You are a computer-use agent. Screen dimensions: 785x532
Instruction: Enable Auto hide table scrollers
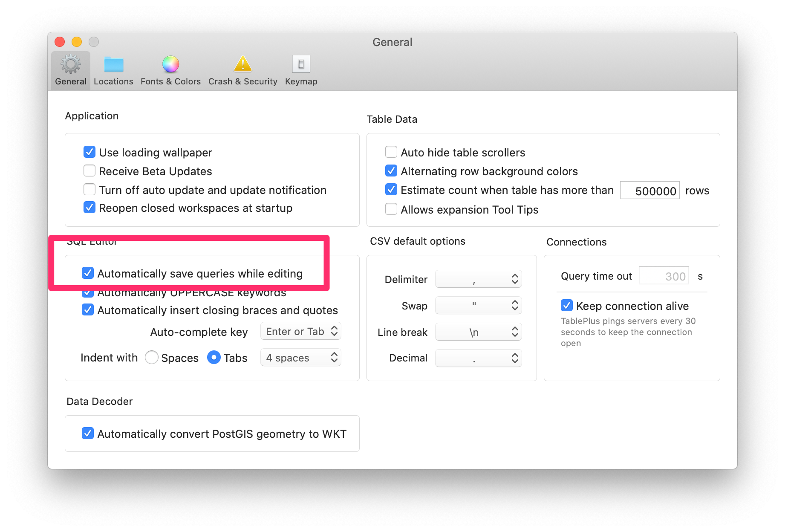391,152
